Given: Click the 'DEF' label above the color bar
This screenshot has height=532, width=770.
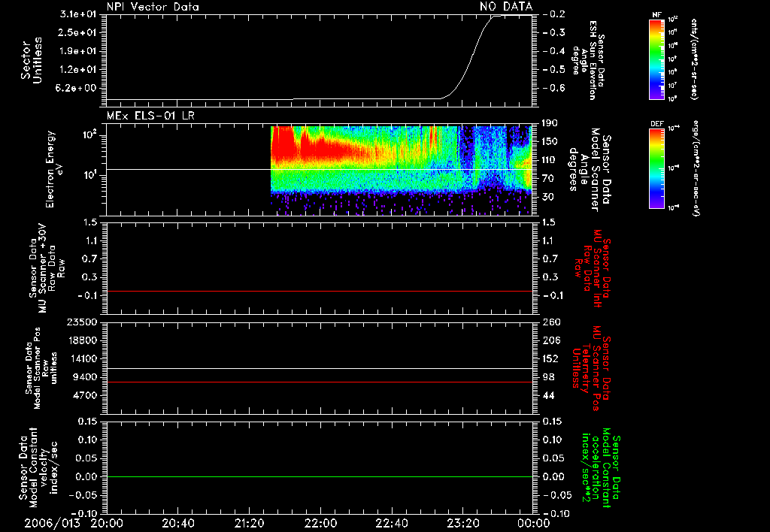Looking at the screenshot, I should [656, 124].
